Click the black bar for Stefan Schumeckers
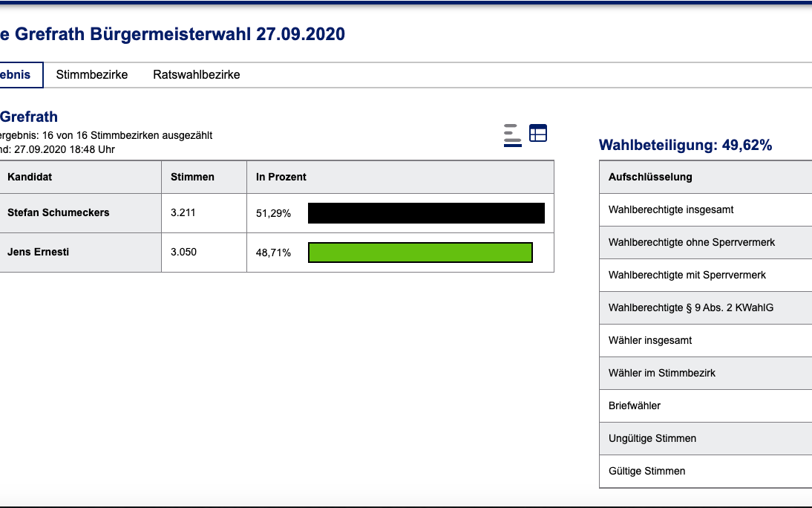Screen dimensions: 812x508 click(426, 213)
